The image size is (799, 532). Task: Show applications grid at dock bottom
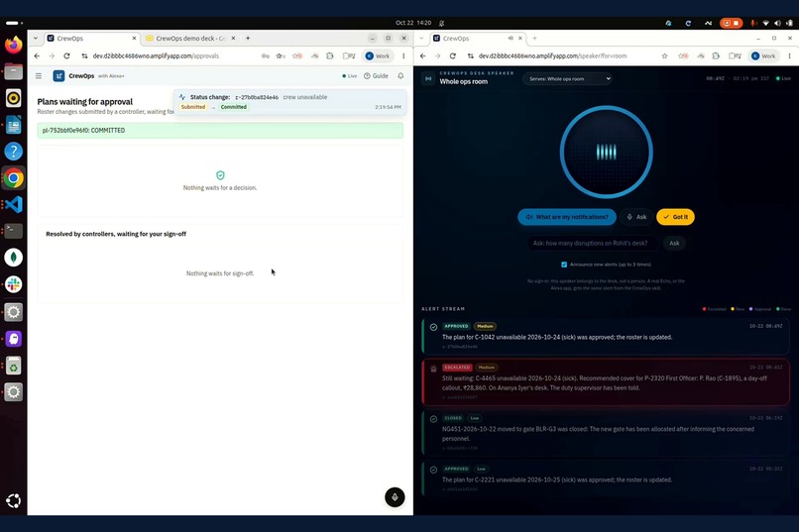click(x=14, y=501)
